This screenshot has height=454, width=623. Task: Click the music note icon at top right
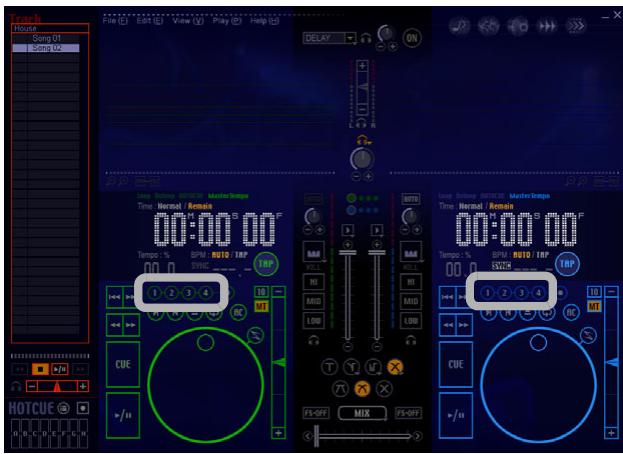click(460, 27)
